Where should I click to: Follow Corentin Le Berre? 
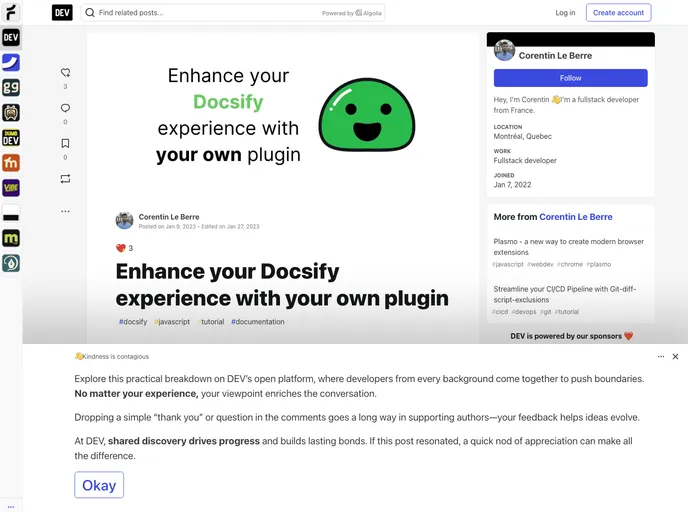tap(570, 78)
